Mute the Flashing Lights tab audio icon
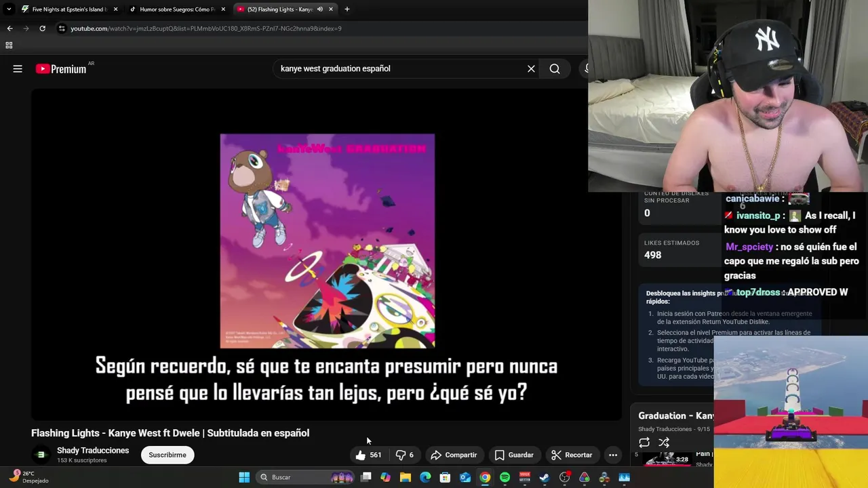The height and width of the screenshot is (488, 868). pos(319,9)
